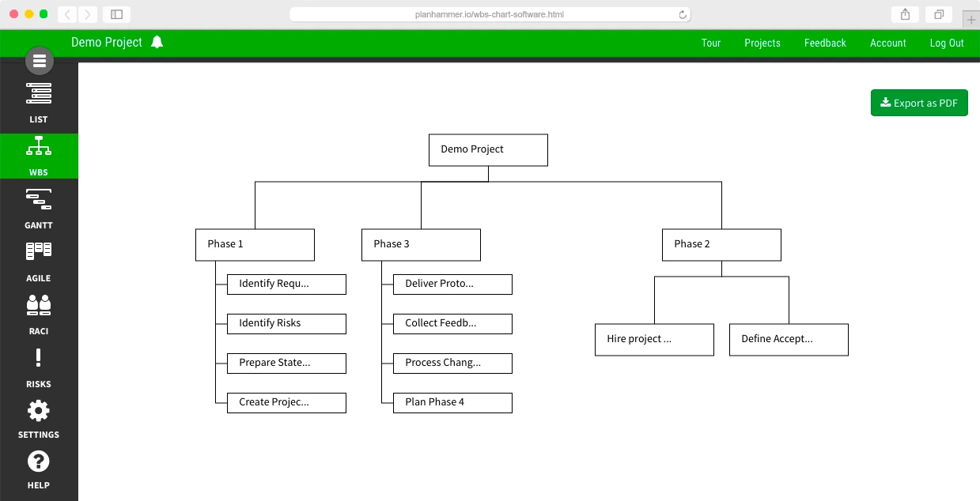Open the Feedback link

tap(825, 43)
